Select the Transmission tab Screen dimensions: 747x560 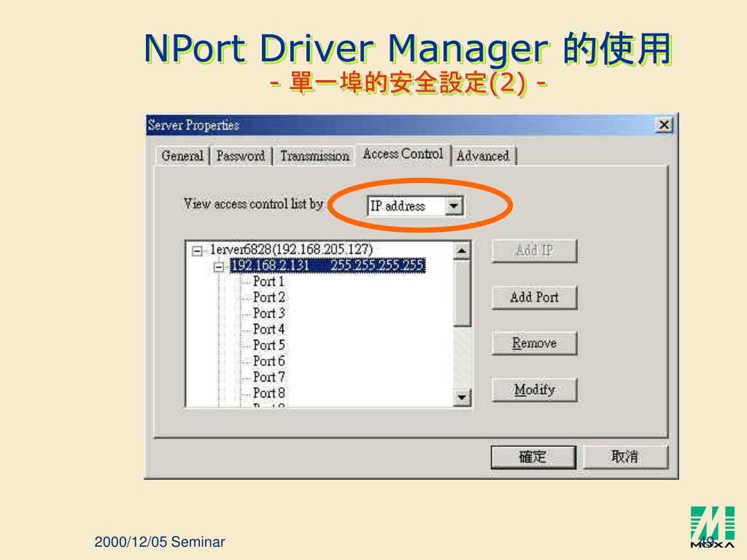[314, 156]
